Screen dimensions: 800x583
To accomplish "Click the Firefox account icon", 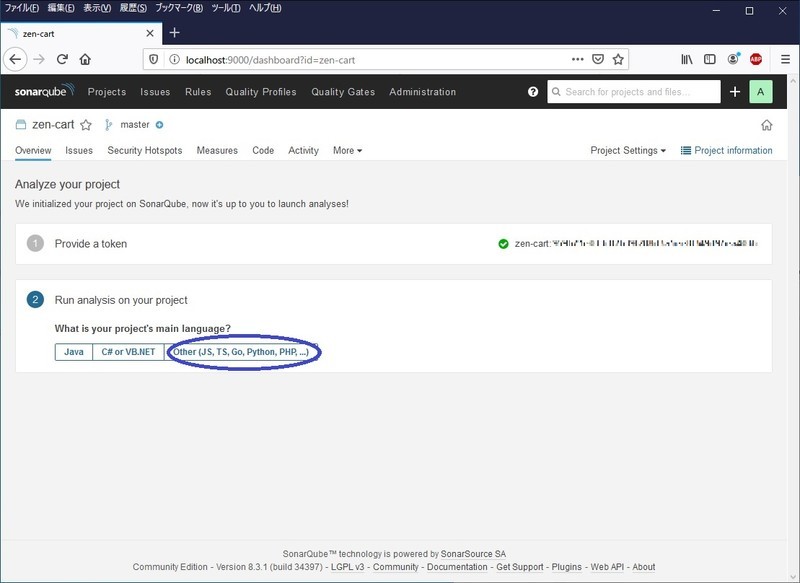I will (733, 59).
